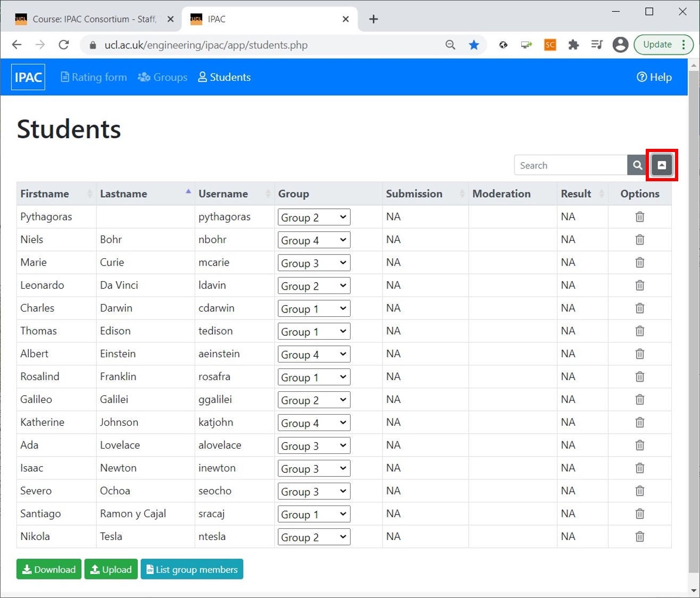
Task: Open Nikola Tesla's group dropdown
Action: tap(314, 537)
